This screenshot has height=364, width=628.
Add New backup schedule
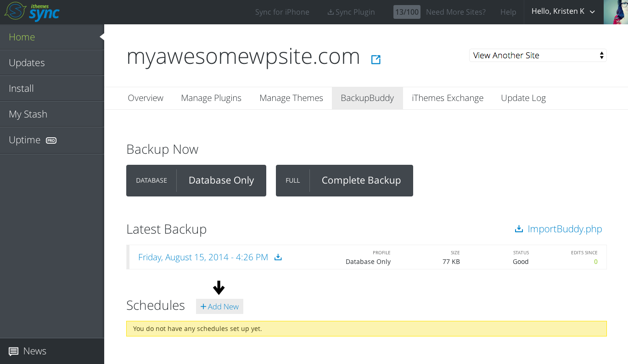tap(219, 307)
